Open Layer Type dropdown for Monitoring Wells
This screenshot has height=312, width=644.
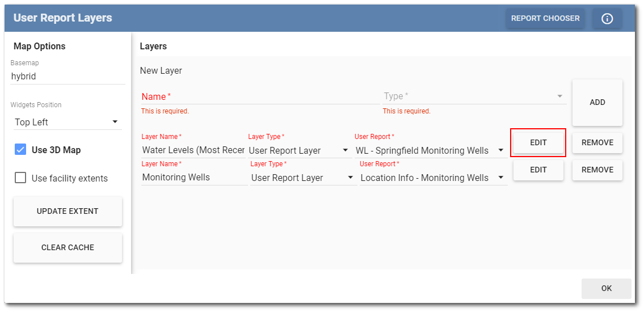pyautogui.click(x=302, y=178)
